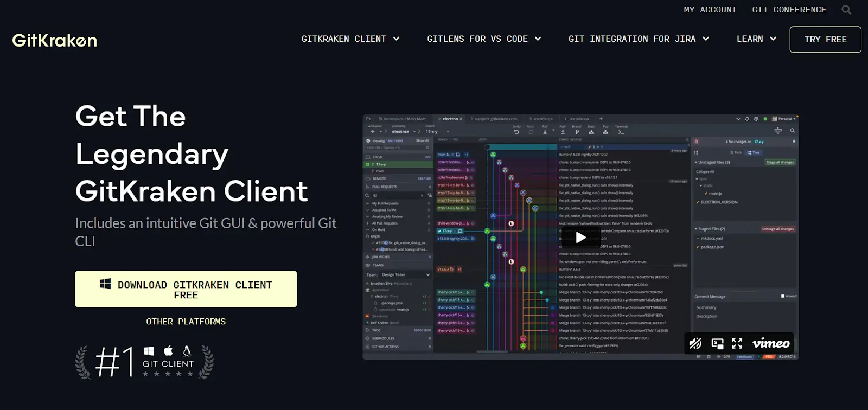Open the Personal profile dropdown

pyautogui.click(x=783, y=119)
